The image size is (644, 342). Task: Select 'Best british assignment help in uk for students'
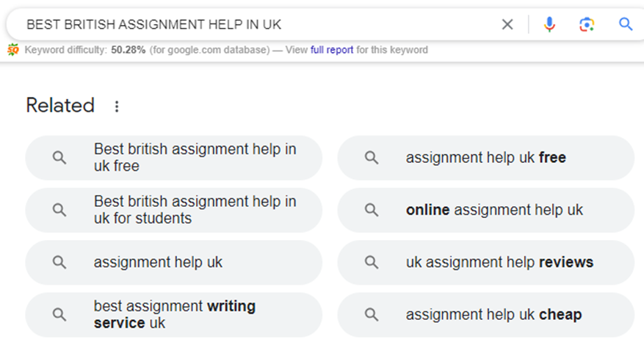[174, 210]
